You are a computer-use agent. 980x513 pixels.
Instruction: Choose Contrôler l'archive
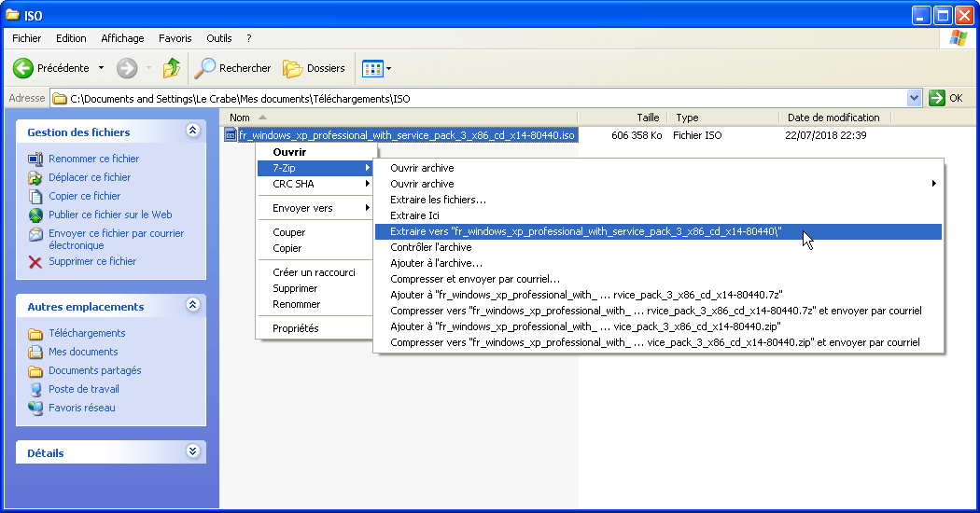point(658,247)
